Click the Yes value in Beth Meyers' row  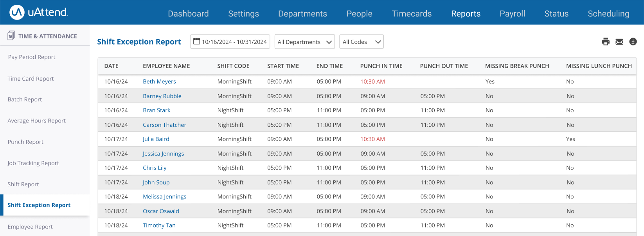(490, 81)
